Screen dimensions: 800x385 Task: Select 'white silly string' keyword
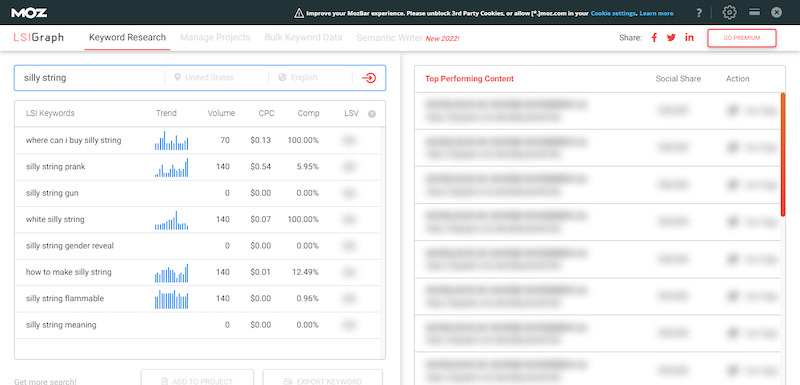click(x=55, y=219)
